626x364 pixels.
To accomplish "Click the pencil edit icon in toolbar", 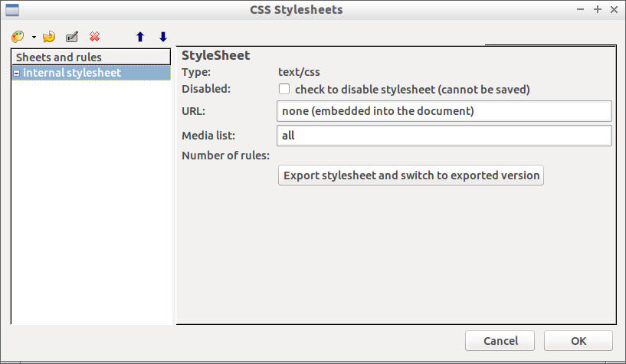I will tap(72, 37).
